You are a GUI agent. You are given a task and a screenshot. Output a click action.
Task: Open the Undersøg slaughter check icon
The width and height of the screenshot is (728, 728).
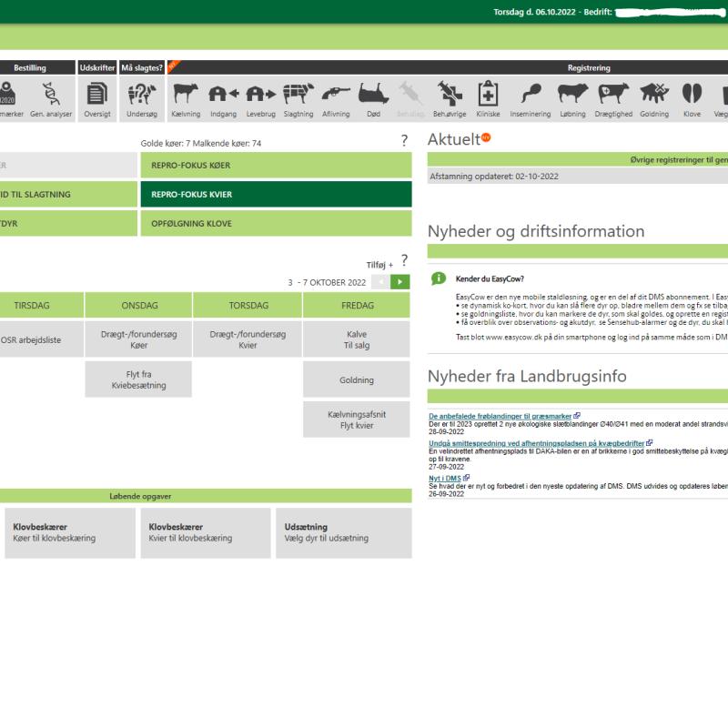tap(142, 94)
